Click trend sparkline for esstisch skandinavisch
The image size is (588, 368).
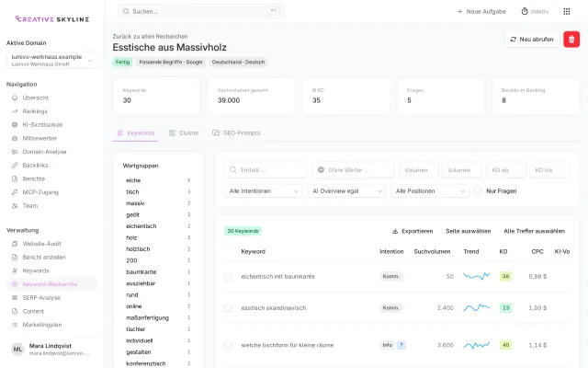(x=476, y=308)
